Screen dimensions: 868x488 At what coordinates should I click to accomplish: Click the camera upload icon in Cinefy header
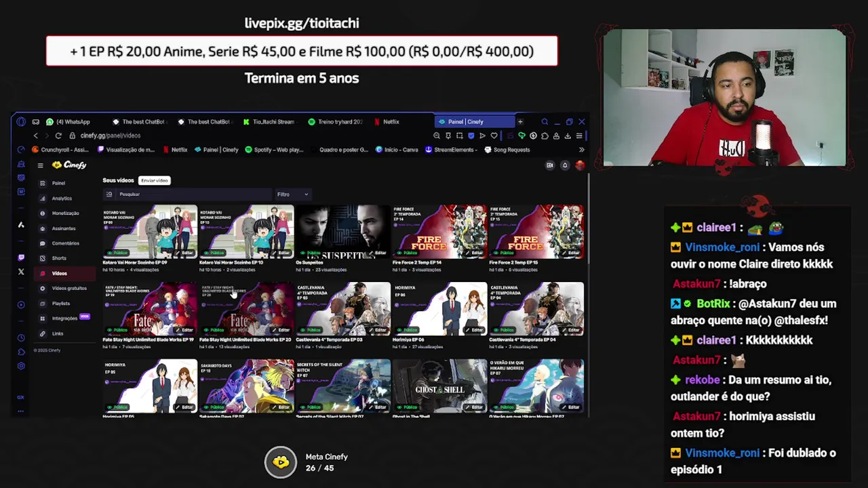pyautogui.click(x=550, y=165)
